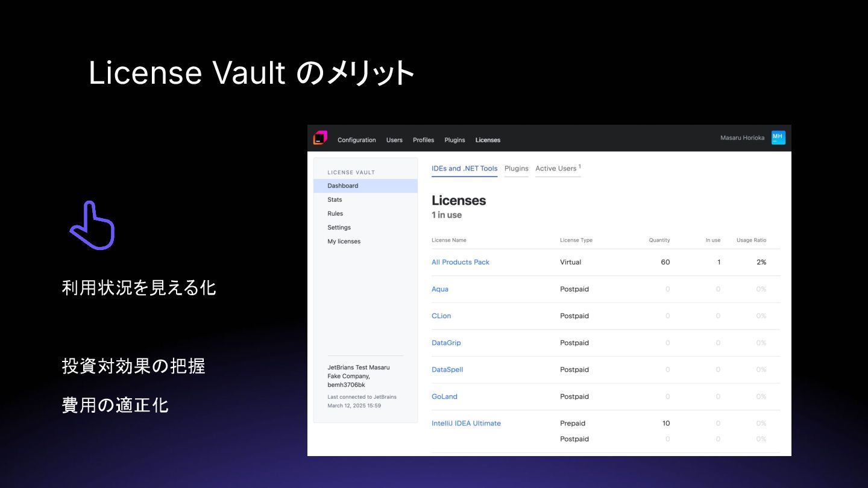Image resolution: width=868 pixels, height=488 pixels.
Task: Click the Masaru Horioka user name
Action: (742, 138)
